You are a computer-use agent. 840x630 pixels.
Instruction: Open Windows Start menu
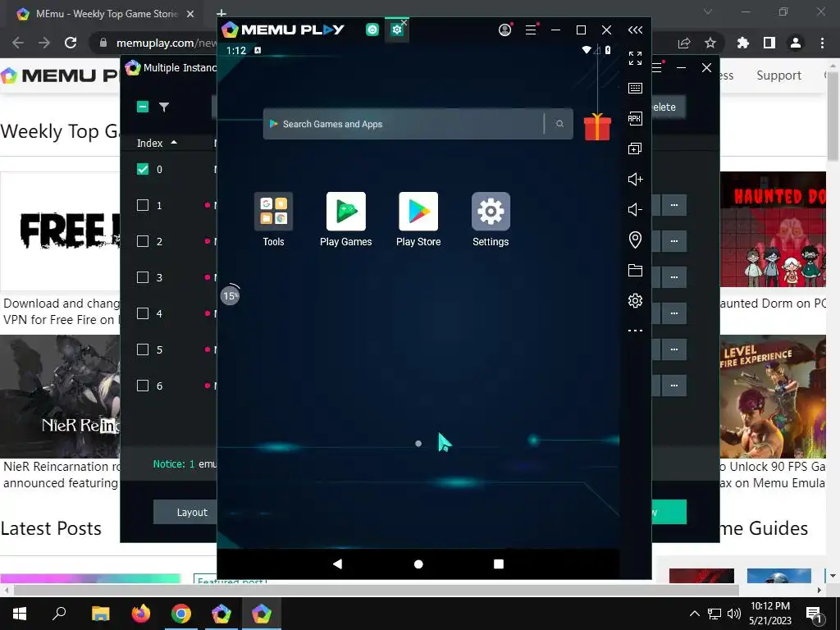pyautogui.click(x=20, y=614)
